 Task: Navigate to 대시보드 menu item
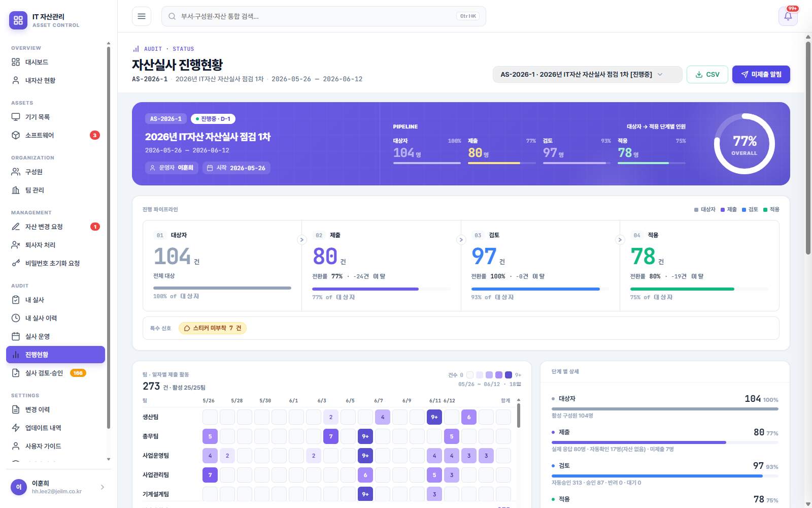pyautogui.click(x=55, y=62)
